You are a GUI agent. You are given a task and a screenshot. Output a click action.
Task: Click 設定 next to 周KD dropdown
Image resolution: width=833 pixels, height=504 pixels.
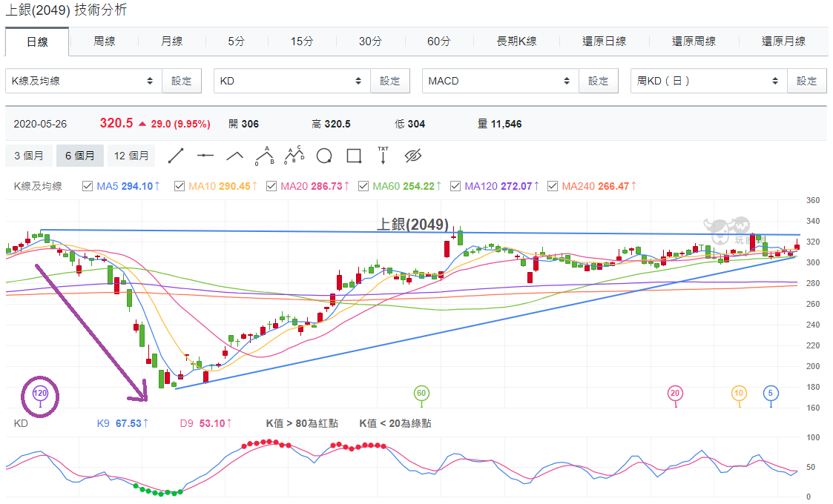tap(806, 81)
